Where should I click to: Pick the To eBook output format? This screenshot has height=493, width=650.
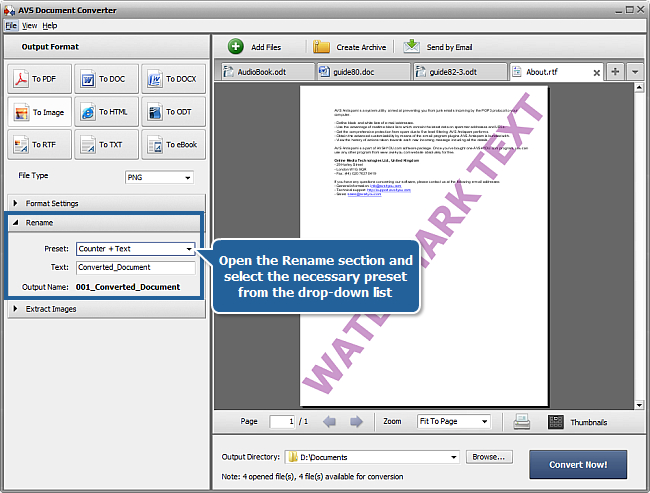click(174, 145)
